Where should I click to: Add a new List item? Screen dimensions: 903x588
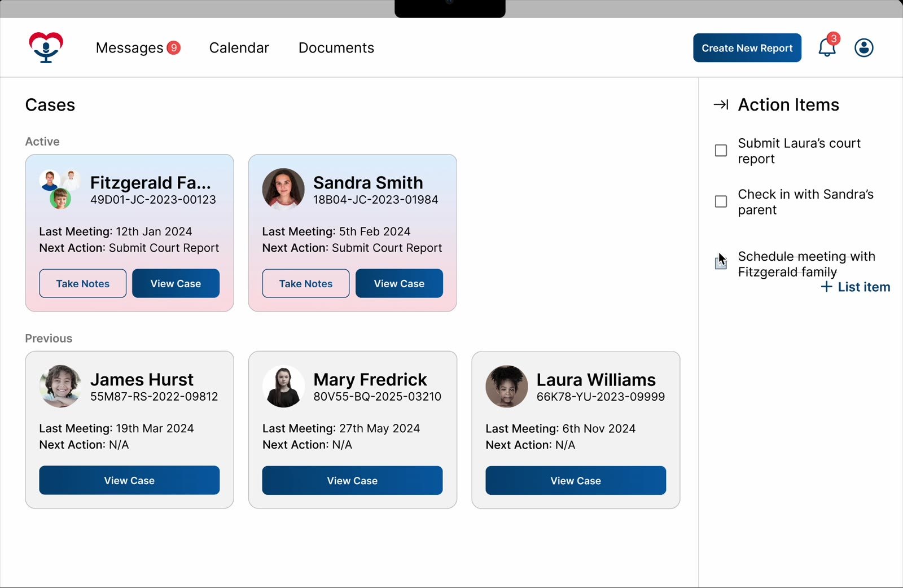pos(856,287)
